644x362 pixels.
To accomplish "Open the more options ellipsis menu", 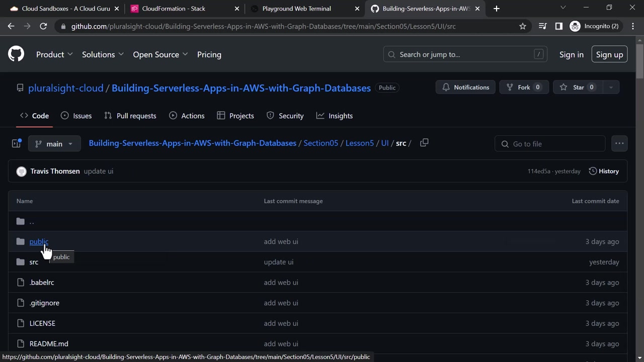I will click(x=619, y=144).
